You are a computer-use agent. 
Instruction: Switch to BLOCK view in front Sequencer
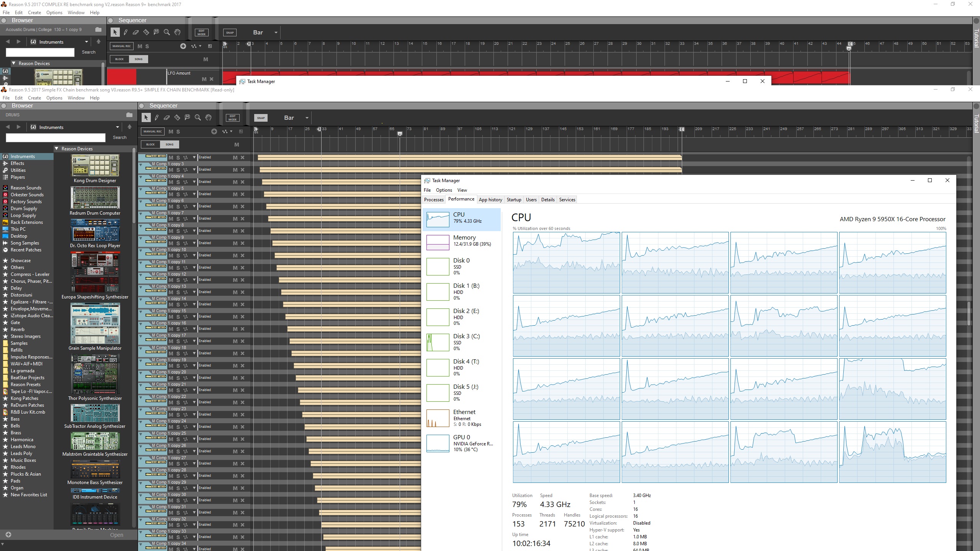[150, 144]
